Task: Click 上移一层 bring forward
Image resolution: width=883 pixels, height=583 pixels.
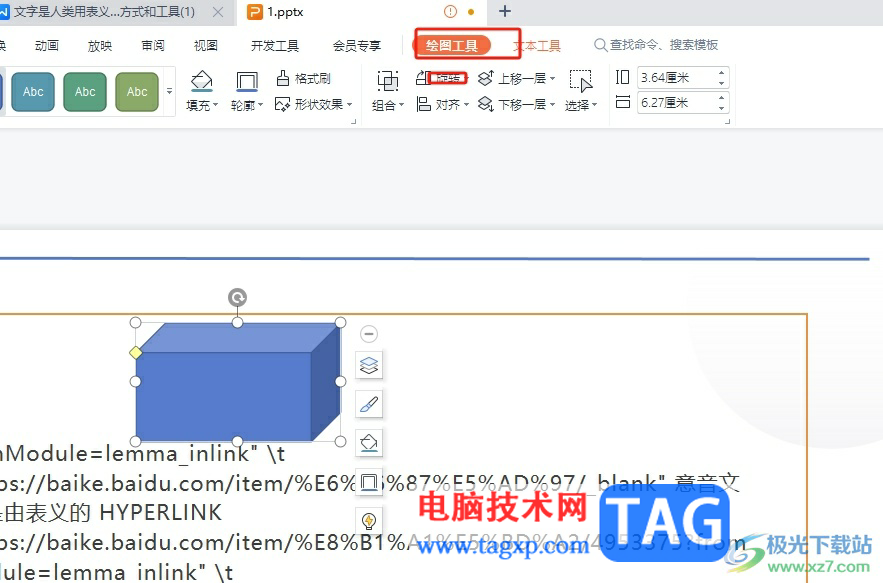Action: pos(512,78)
